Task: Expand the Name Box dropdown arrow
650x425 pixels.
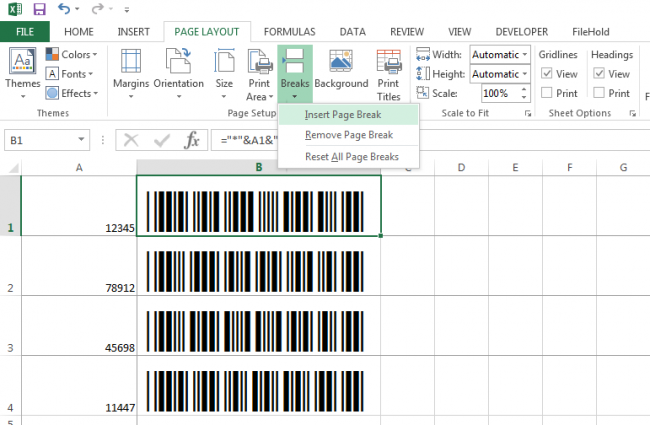Action: 81,140
